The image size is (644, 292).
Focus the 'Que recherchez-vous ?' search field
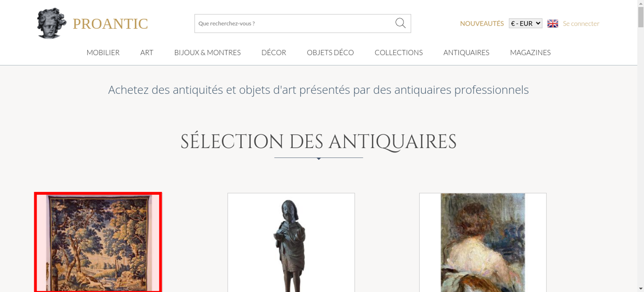tap(295, 23)
